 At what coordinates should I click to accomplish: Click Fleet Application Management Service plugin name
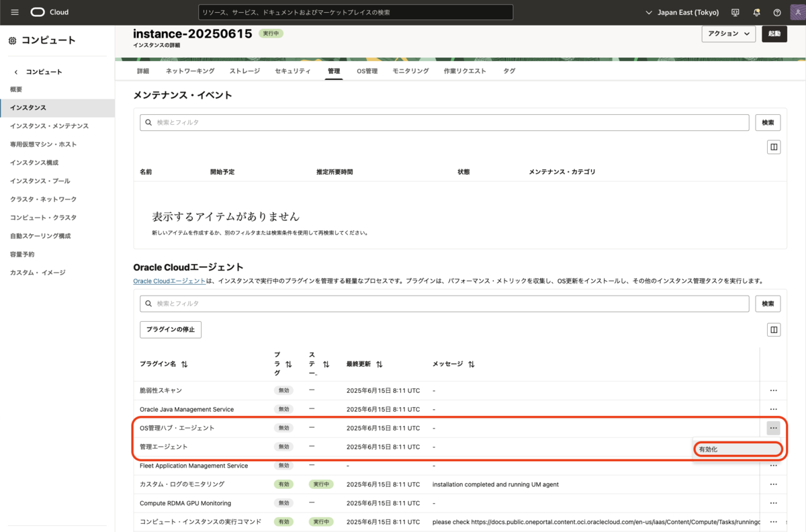point(193,465)
